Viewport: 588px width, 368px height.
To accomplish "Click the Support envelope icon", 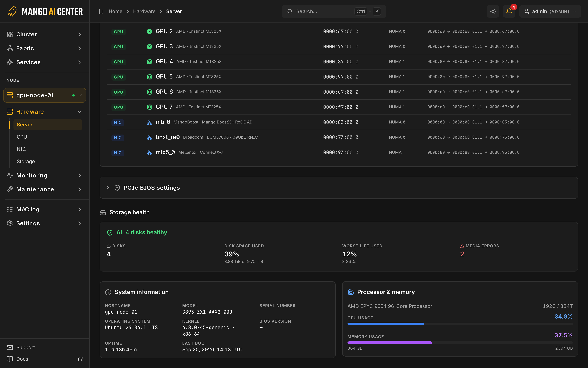I will coord(10,348).
